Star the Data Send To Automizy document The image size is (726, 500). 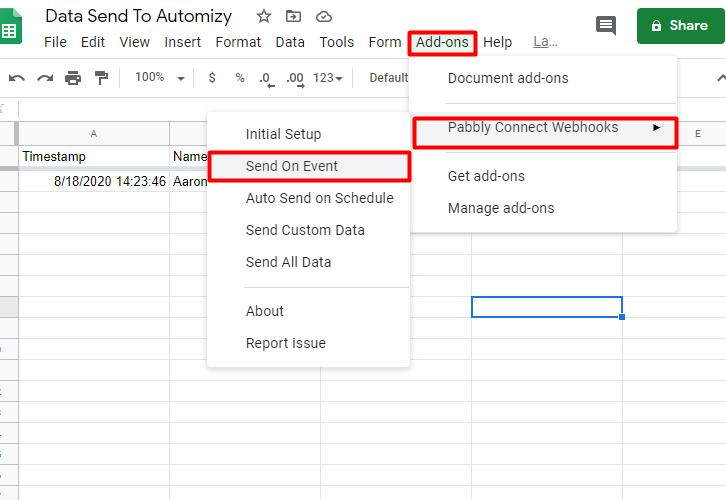[x=263, y=17]
